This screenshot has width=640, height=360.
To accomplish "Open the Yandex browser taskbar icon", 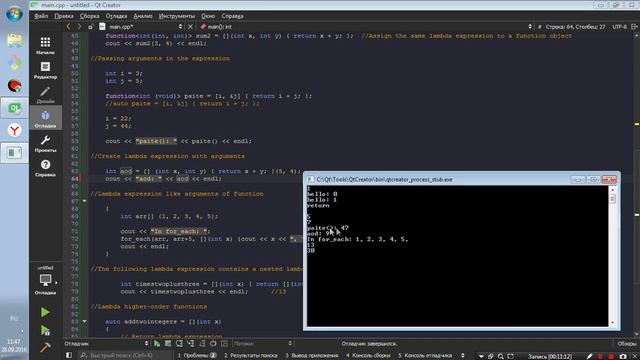I will point(14,131).
